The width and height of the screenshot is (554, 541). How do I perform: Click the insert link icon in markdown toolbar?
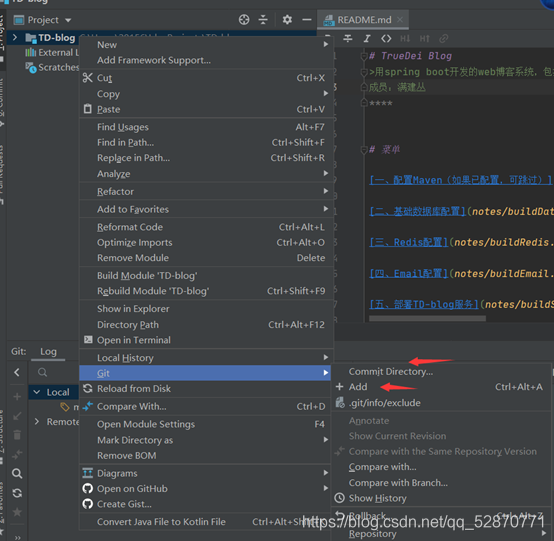click(x=443, y=38)
